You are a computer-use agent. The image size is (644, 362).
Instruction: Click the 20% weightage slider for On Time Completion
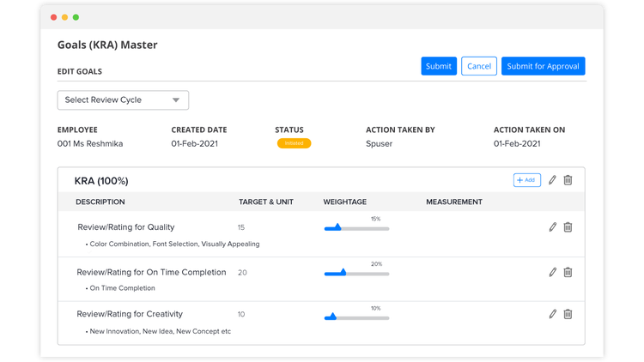[356, 274]
